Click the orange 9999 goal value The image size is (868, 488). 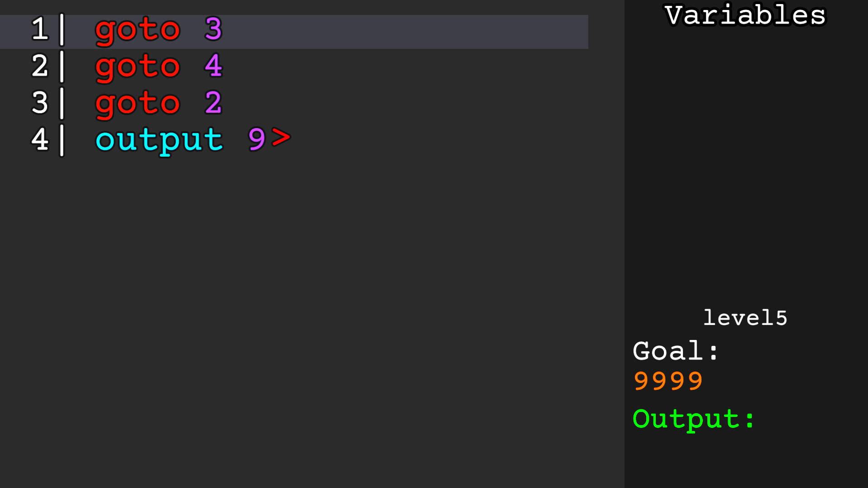668,381
